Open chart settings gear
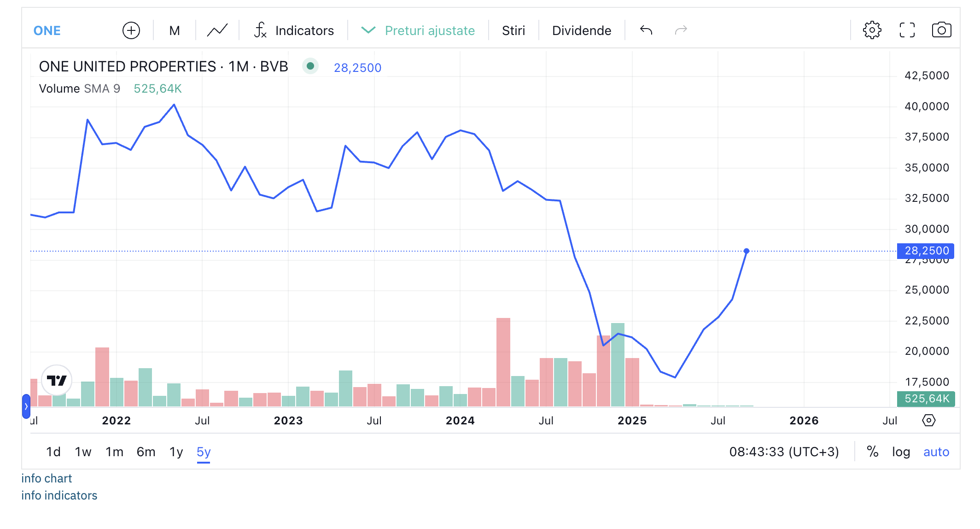 [872, 30]
